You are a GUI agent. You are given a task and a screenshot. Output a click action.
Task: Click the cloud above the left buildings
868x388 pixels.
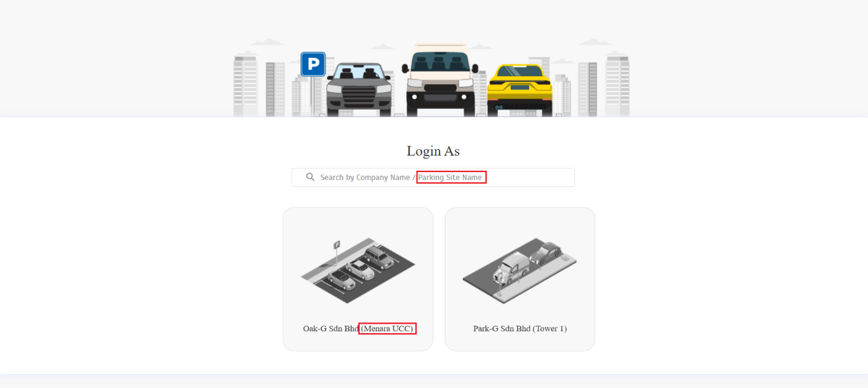[267, 42]
